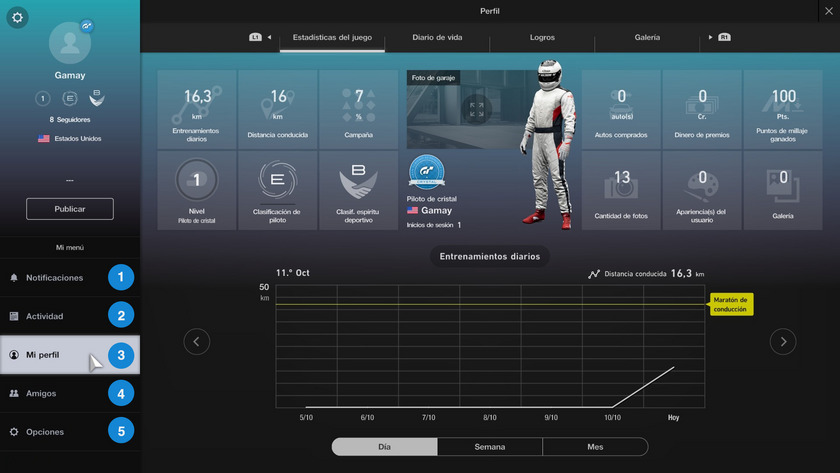This screenshot has height=473, width=840.
Task: Open the Diario de vida tab
Action: coord(437,38)
